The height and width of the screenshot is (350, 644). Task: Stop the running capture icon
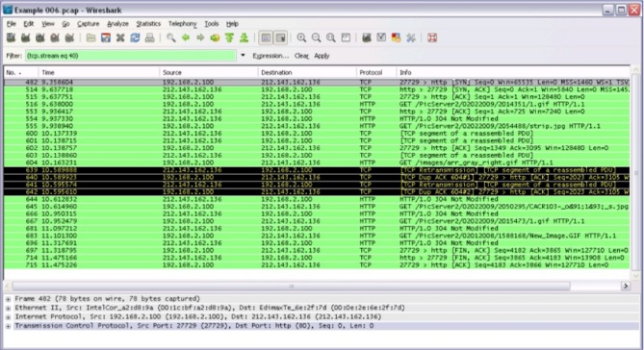tap(55, 37)
